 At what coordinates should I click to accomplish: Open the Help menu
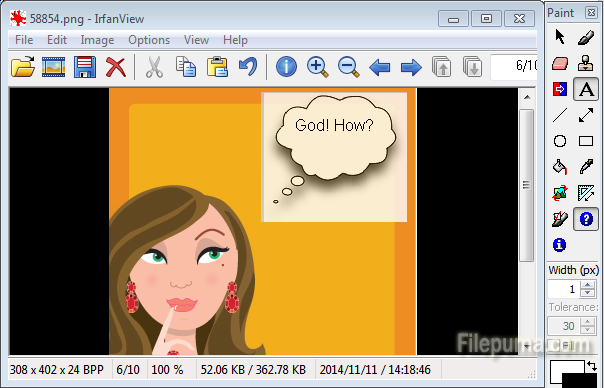tap(235, 40)
